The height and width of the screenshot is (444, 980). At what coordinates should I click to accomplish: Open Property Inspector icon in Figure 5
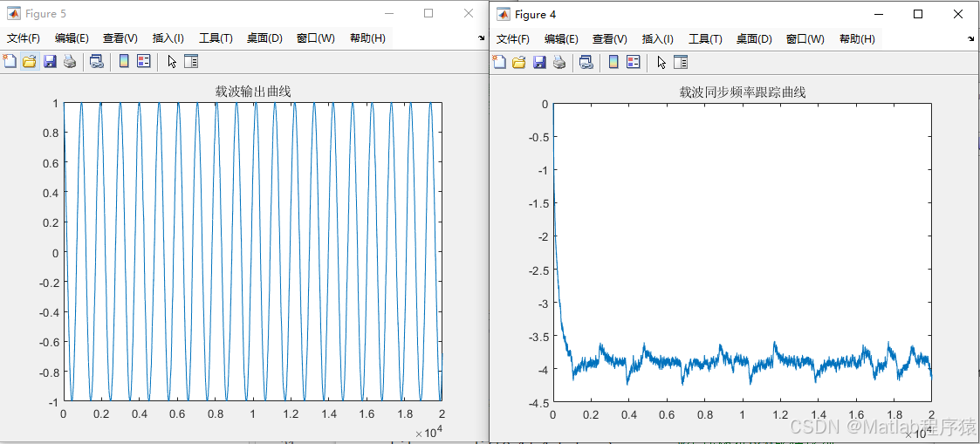coord(190,61)
